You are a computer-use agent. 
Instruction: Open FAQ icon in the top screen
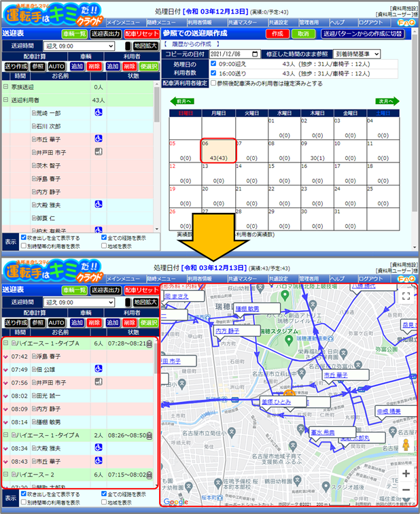[x=406, y=22]
